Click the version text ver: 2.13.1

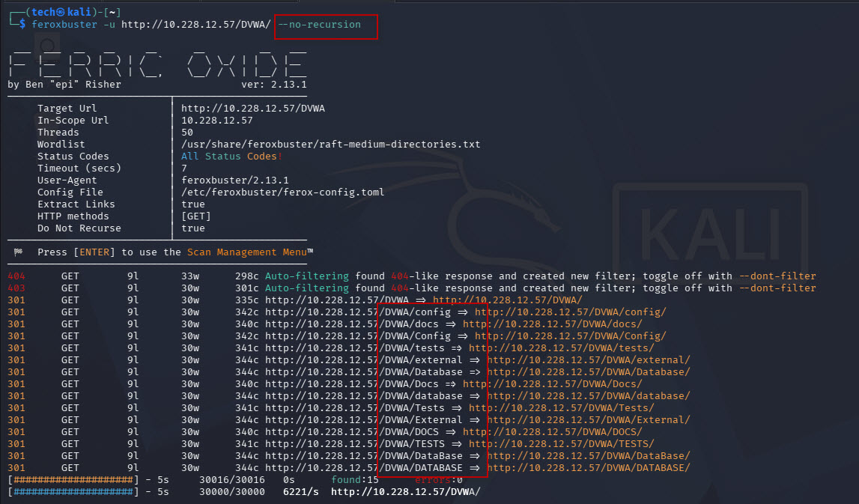274,85
